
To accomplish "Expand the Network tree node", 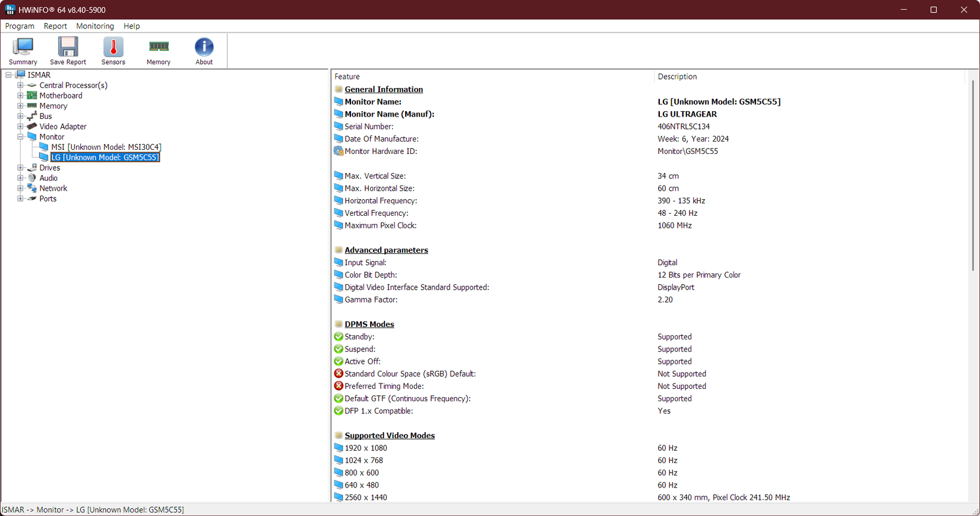I will coord(20,188).
